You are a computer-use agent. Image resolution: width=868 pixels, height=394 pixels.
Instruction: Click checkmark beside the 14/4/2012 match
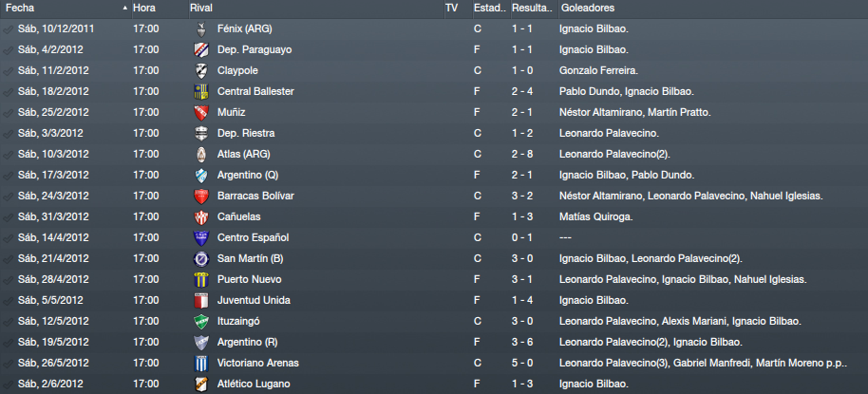(x=8, y=238)
